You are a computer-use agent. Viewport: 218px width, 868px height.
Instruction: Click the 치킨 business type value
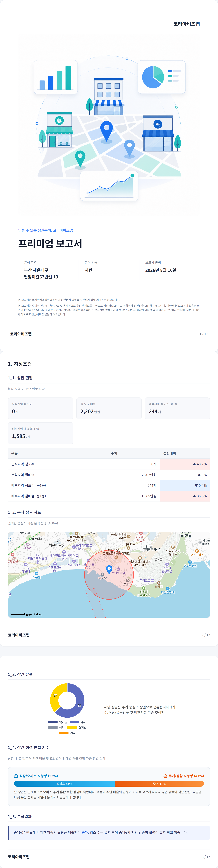click(89, 270)
